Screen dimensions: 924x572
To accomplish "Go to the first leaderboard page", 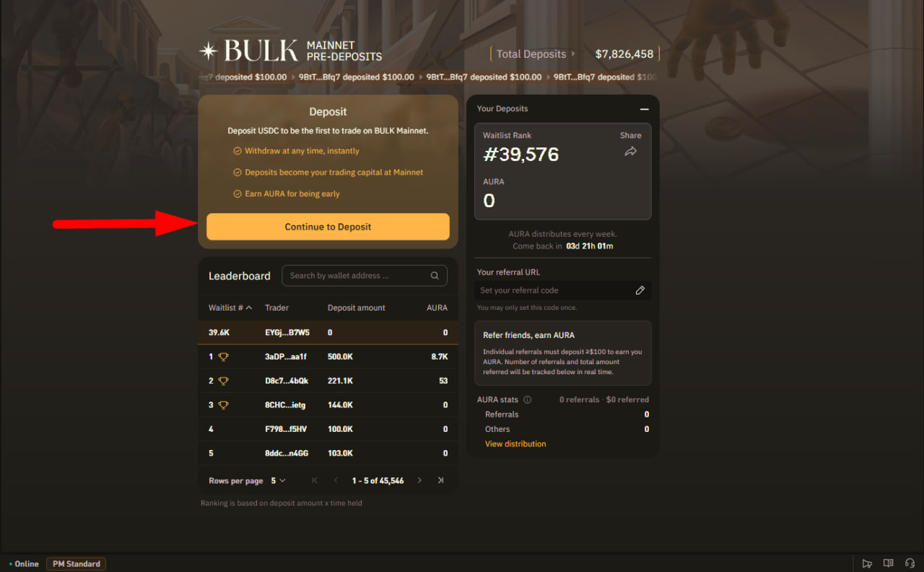I will (315, 480).
